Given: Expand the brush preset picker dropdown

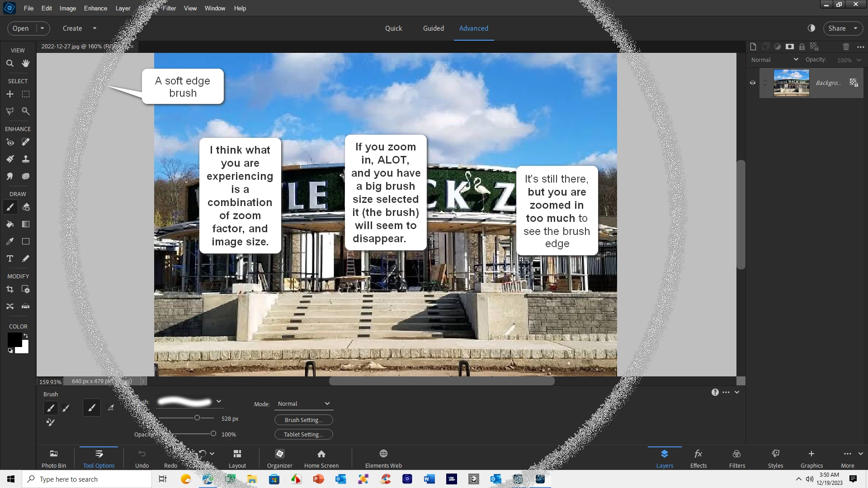Looking at the screenshot, I should point(219,401).
